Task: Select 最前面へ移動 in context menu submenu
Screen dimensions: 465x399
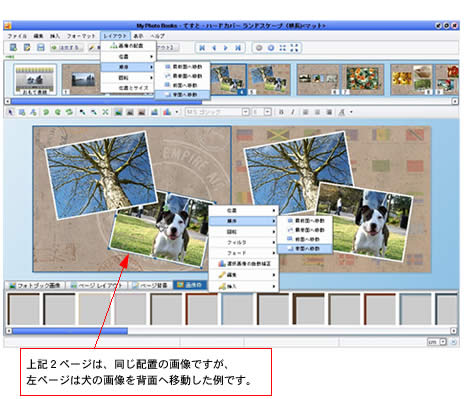Action: tap(305, 221)
